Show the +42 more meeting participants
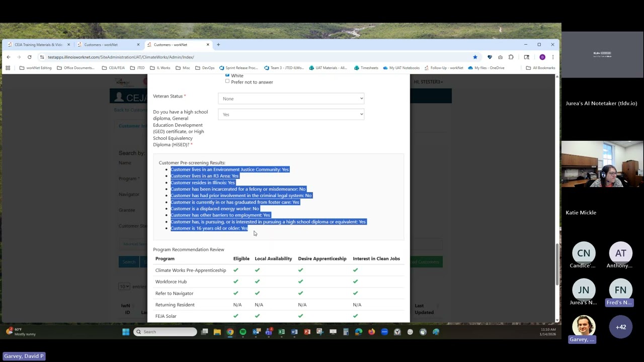 (621, 327)
